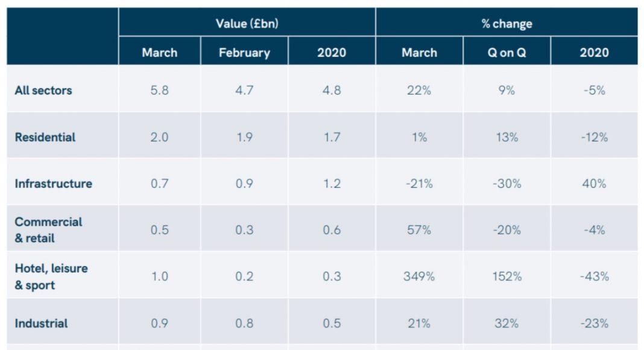Image resolution: width=644 pixels, height=350 pixels.
Task: Select the 'All sectors' row label
Action: (43, 91)
